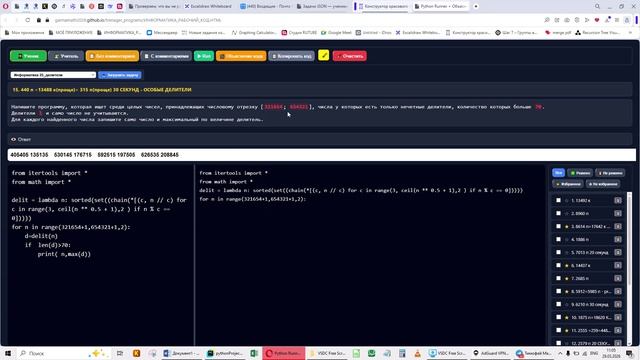The height and width of the screenshot is (360, 640).
Task: Toggle the favorite star on task 10
Action: pyautogui.click(x=567, y=317)
